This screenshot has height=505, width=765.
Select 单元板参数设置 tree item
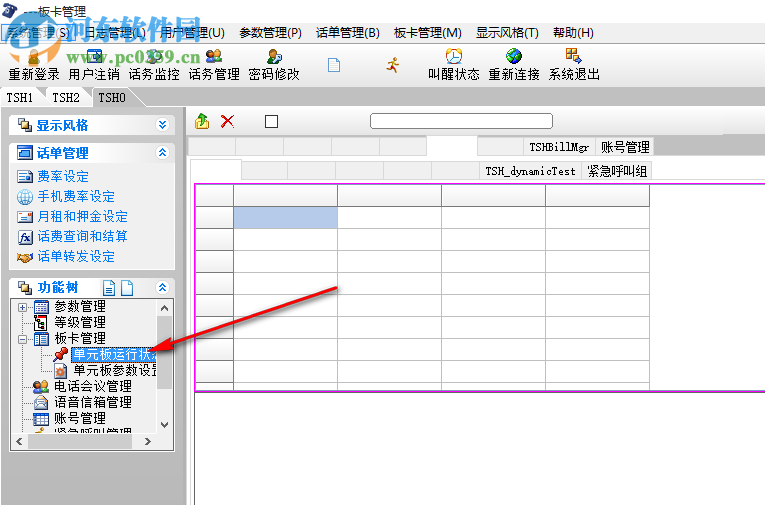point(115,371)
